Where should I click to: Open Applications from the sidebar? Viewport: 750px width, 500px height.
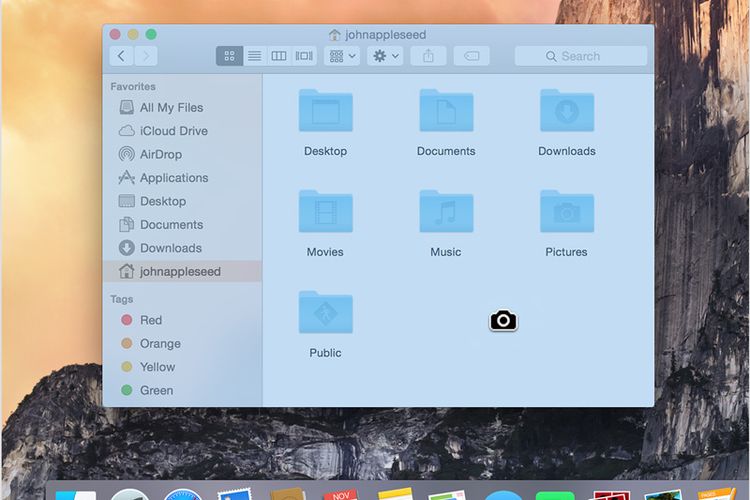(x=182, y=178)
